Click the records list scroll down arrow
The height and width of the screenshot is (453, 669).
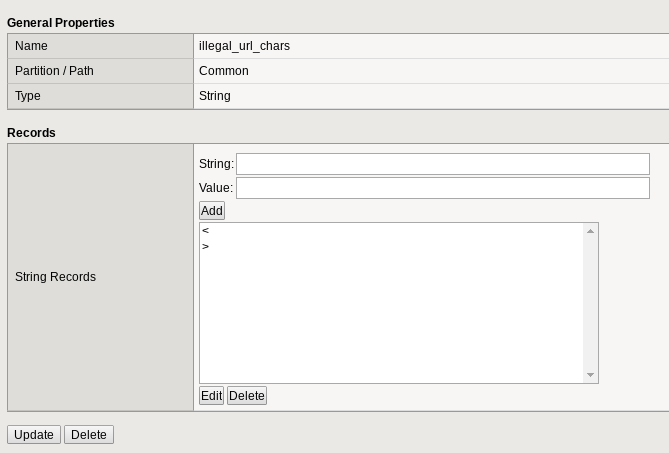[x=590, y=375]
